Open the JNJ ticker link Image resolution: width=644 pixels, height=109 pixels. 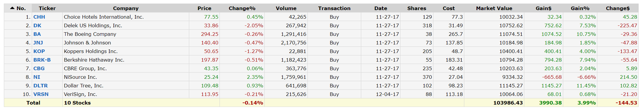point(38,43)
